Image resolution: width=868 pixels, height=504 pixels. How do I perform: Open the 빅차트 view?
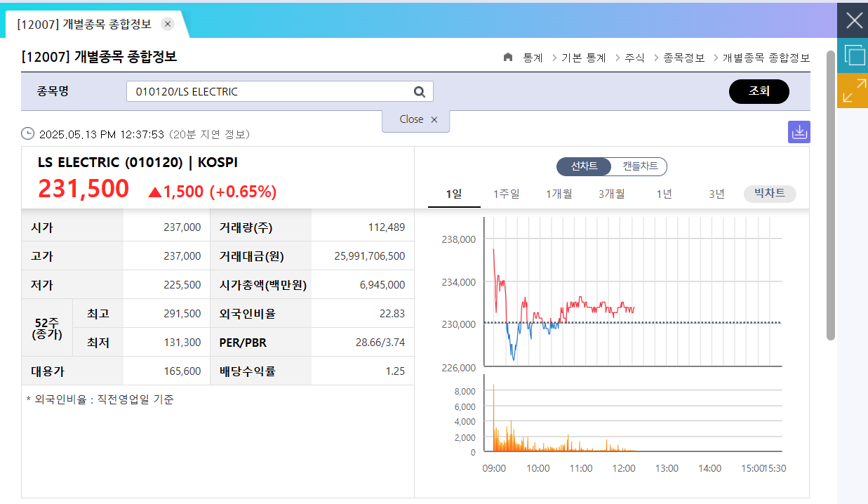[x=769, y=194]
